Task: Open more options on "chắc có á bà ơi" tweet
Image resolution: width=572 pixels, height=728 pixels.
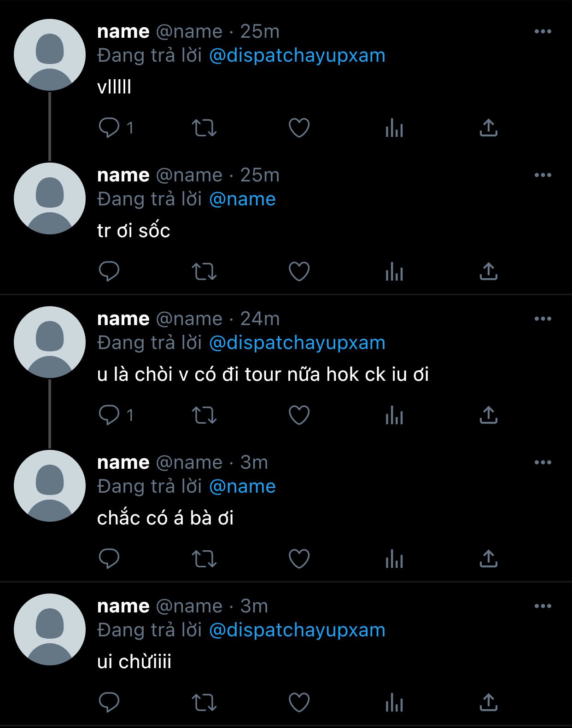Action: [543, 462]
